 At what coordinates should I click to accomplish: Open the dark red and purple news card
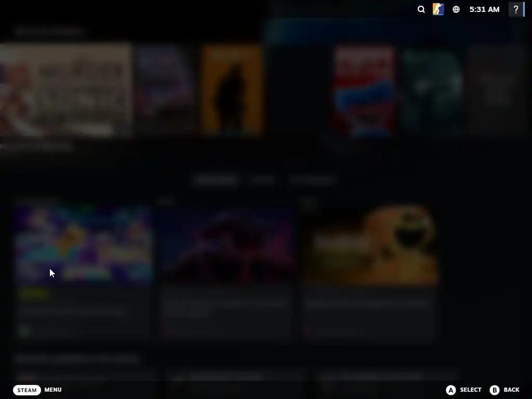click(x=227, y=271)
